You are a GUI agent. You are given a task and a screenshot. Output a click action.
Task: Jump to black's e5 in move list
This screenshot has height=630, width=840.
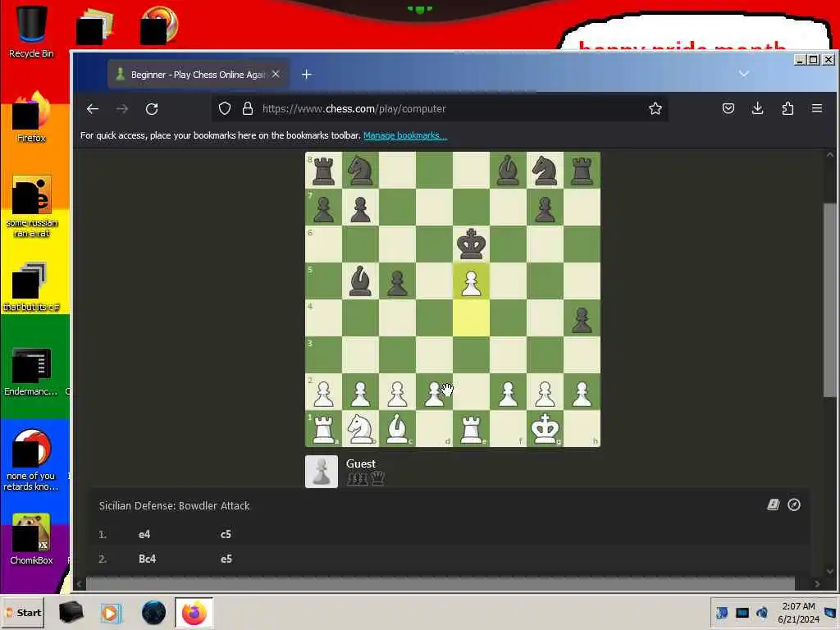tap(226, 559)
